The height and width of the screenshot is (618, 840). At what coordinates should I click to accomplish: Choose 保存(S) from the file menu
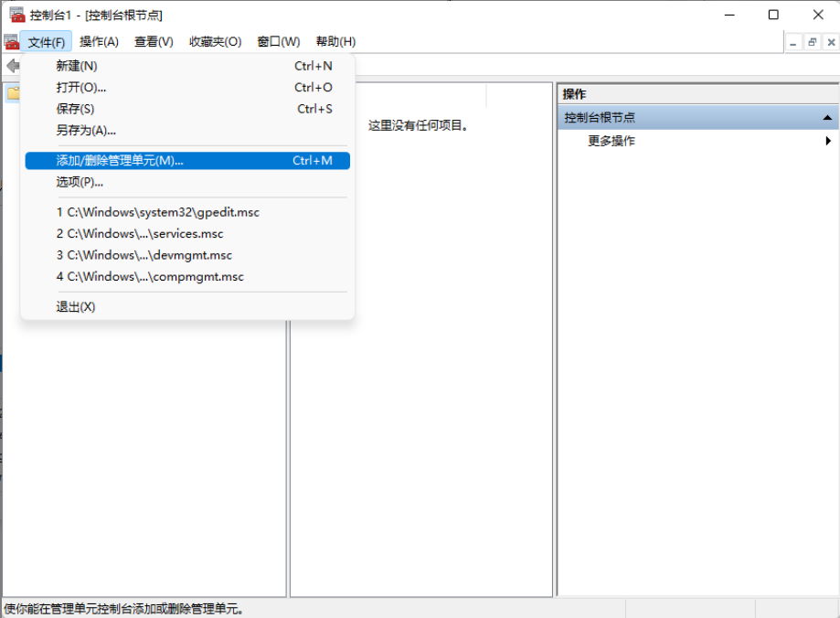pyautogui.click(x=187, y=109)
